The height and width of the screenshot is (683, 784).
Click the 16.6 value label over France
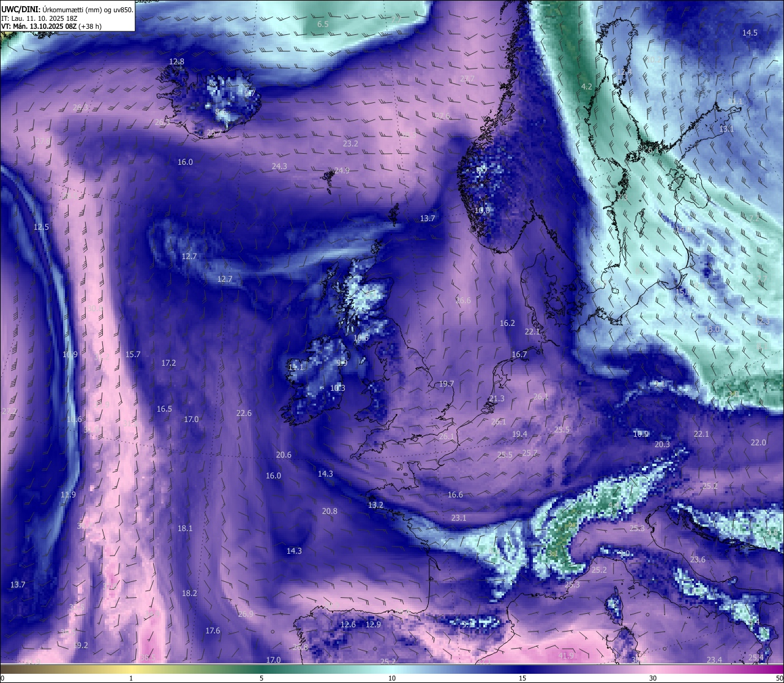(x=455, y=494)
